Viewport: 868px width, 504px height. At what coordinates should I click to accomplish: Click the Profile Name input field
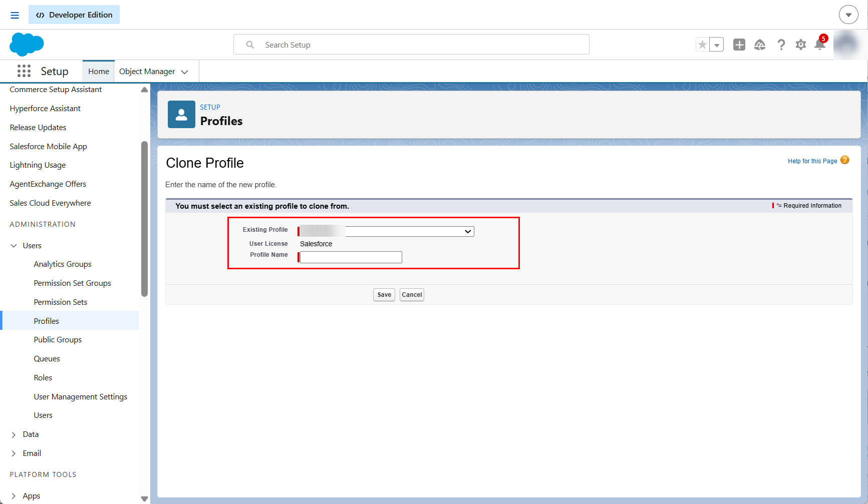[351, 257]
